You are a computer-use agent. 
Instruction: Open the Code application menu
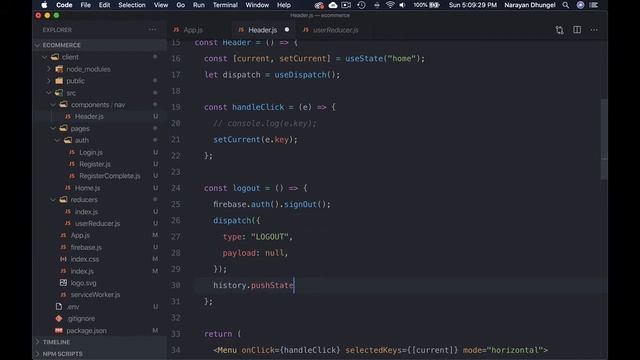(x=64, y=5)
